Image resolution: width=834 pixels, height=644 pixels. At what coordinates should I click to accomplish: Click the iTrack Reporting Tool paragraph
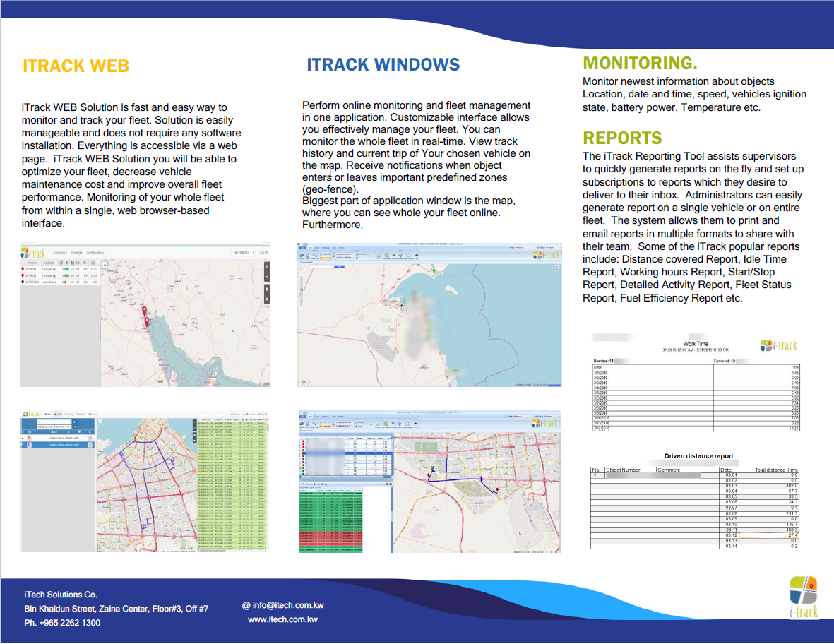point(693,227)
